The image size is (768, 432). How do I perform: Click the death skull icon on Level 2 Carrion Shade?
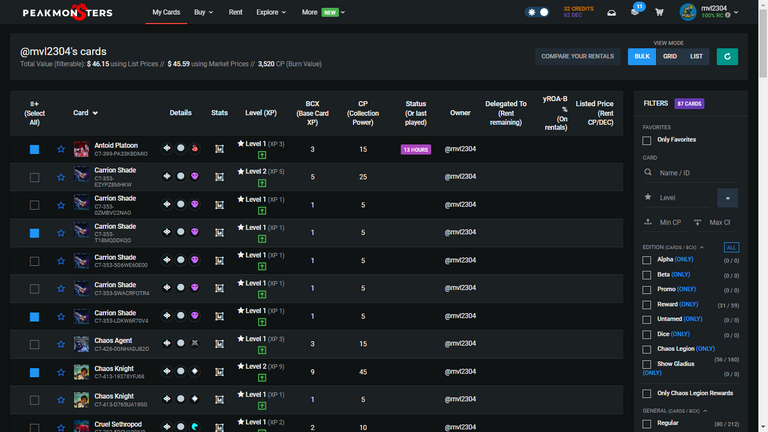tap(194, 176)
